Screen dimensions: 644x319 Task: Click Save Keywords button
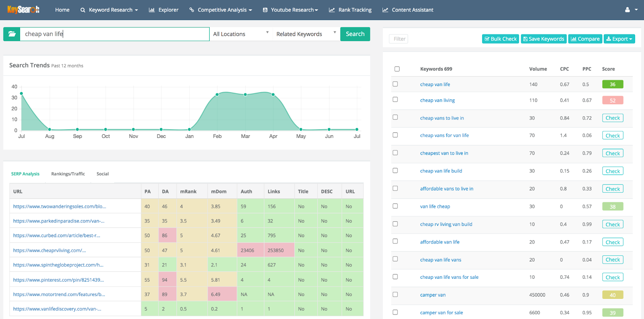click(543, 39)
